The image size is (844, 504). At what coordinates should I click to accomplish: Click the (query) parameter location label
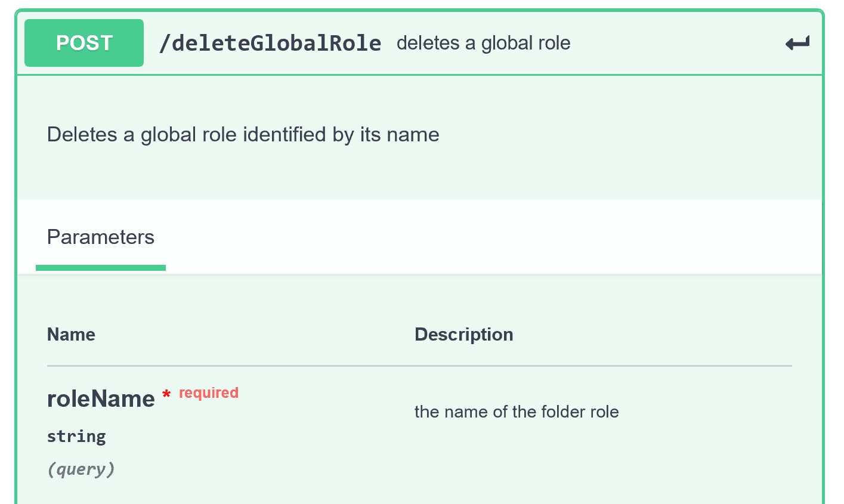click(x=81, y=469)
